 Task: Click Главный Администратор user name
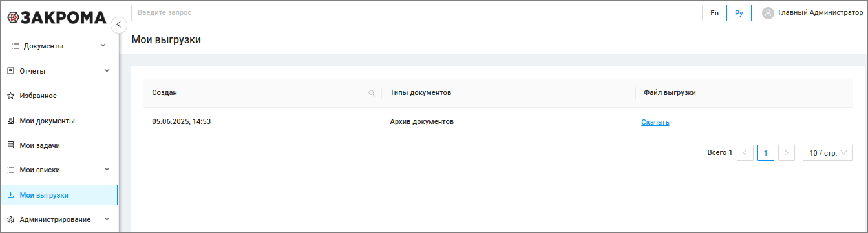click(x=821, y=12)
